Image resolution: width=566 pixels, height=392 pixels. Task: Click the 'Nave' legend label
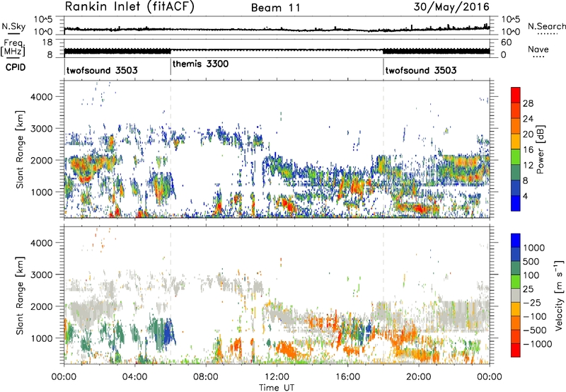click(538, 49)
